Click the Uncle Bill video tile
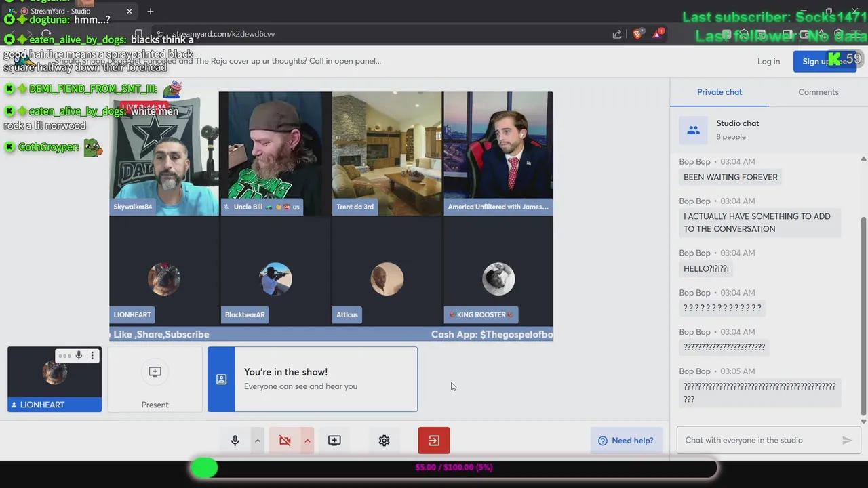The image size is (868, 488). [x=275, y=154]
